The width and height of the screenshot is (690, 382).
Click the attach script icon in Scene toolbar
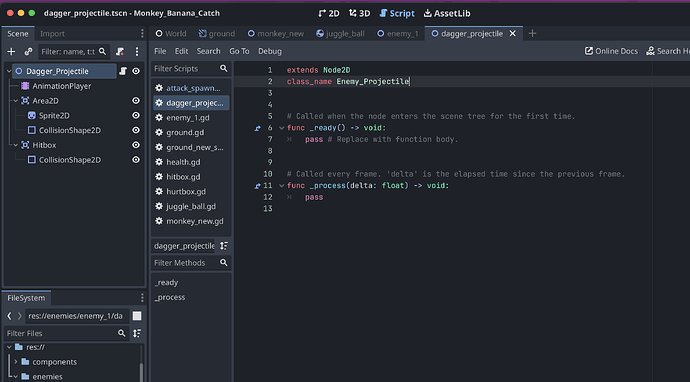tap(120, 51)
